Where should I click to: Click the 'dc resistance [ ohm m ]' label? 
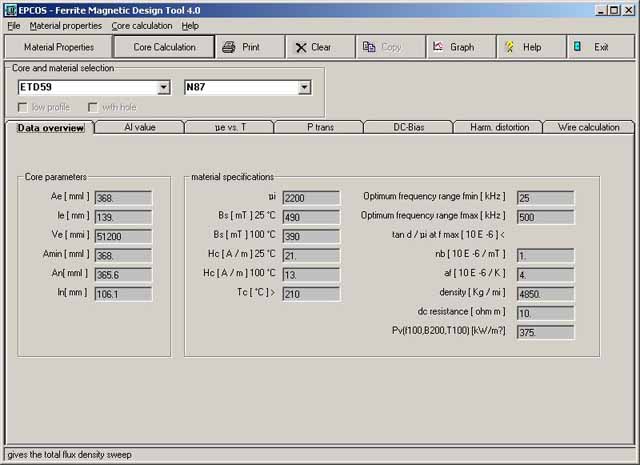tap(461, 311)
